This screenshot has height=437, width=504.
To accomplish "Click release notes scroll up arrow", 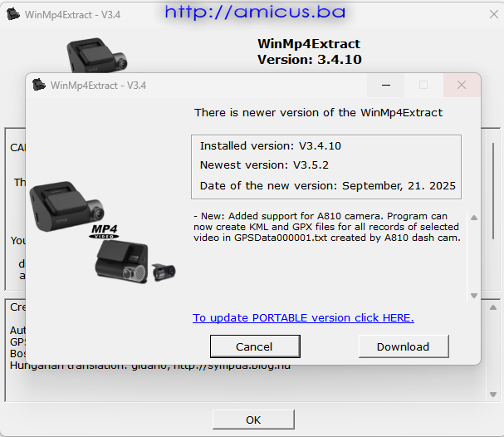I will pos(474,218).
